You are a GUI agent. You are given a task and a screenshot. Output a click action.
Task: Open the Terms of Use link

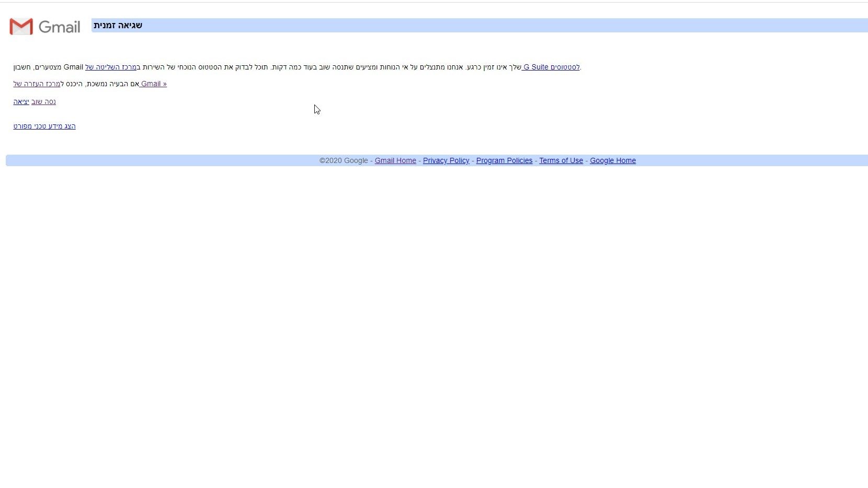561,160
